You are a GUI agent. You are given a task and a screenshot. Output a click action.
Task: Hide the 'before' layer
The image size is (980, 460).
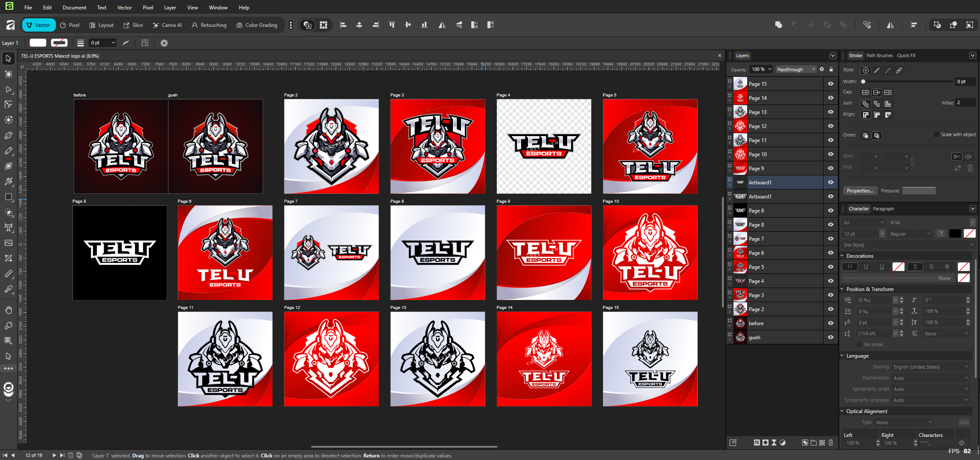(x=831, y=323)
